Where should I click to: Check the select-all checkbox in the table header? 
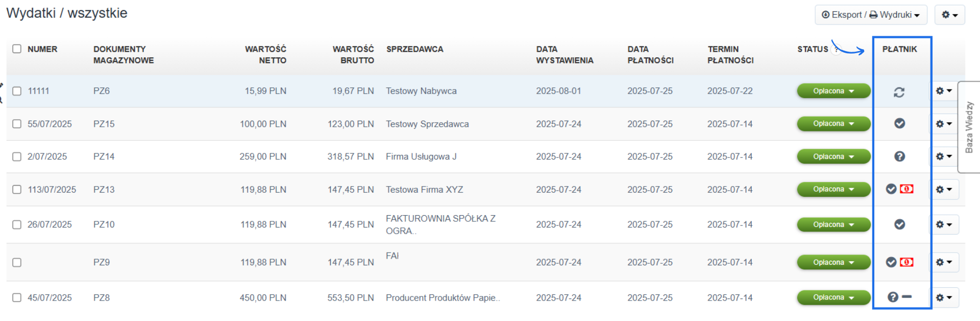pyautogui.click(x=17, y=49)
